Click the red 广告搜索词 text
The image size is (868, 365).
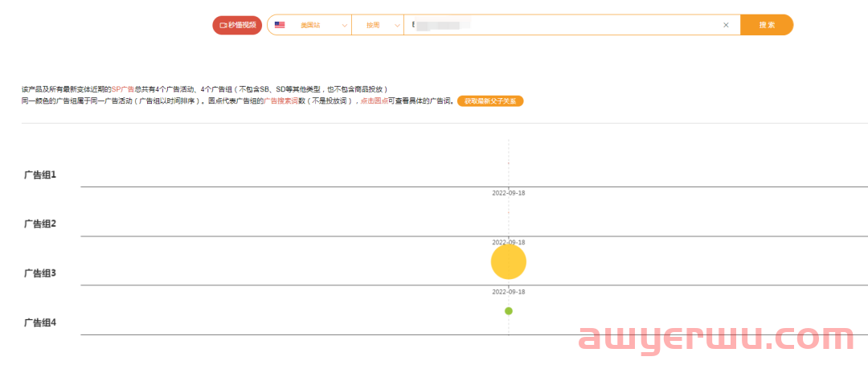click(x=280, y=101)
